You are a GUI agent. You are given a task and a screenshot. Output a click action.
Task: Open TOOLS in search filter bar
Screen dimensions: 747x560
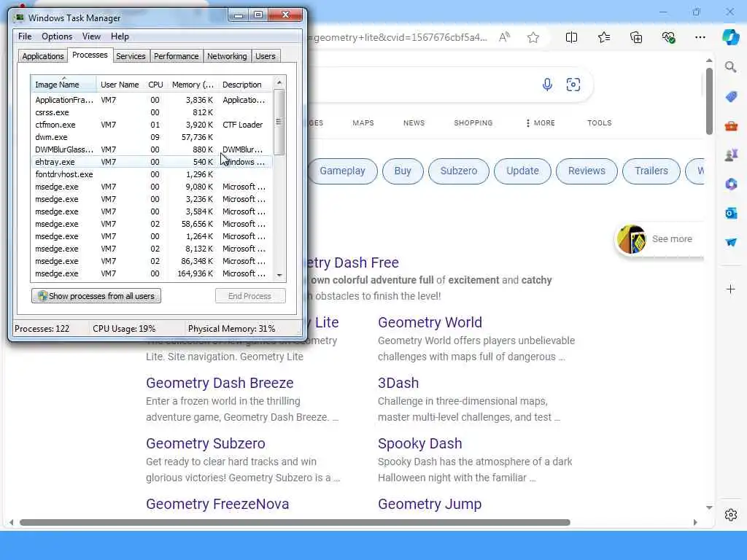[600, 122]
